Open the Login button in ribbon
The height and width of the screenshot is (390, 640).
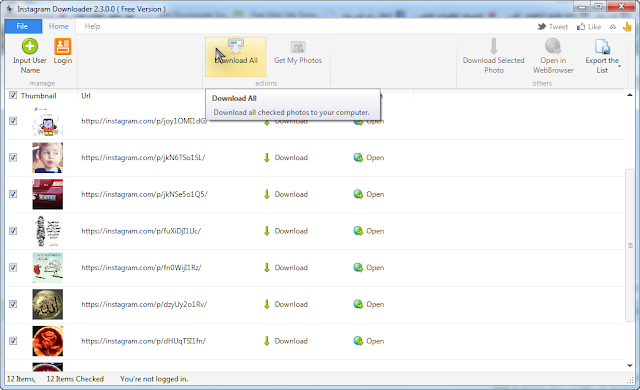(x=62, y=51)
